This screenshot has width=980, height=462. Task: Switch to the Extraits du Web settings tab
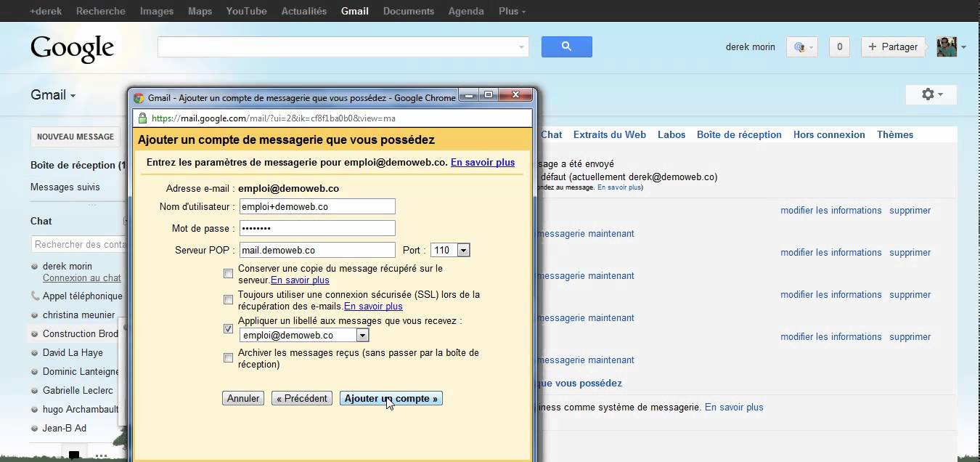610,134
